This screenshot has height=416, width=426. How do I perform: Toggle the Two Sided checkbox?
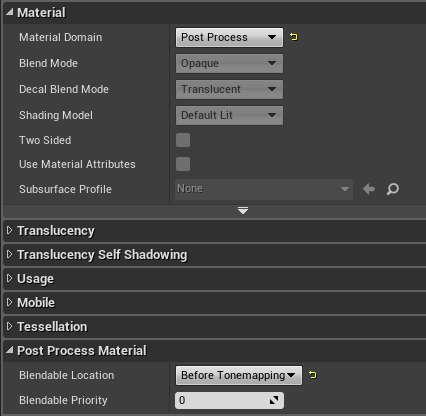pos(183,140)
